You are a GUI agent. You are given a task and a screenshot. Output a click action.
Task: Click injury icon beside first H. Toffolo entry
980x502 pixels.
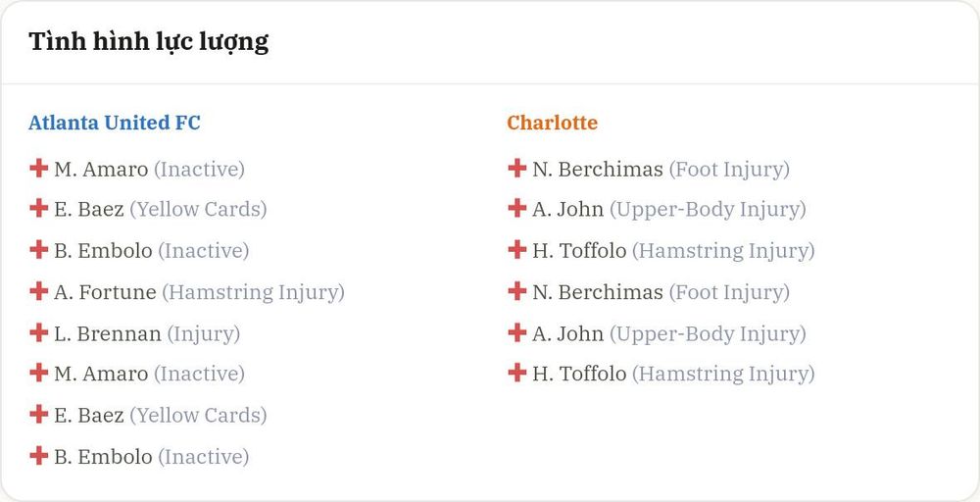point(516,250)
